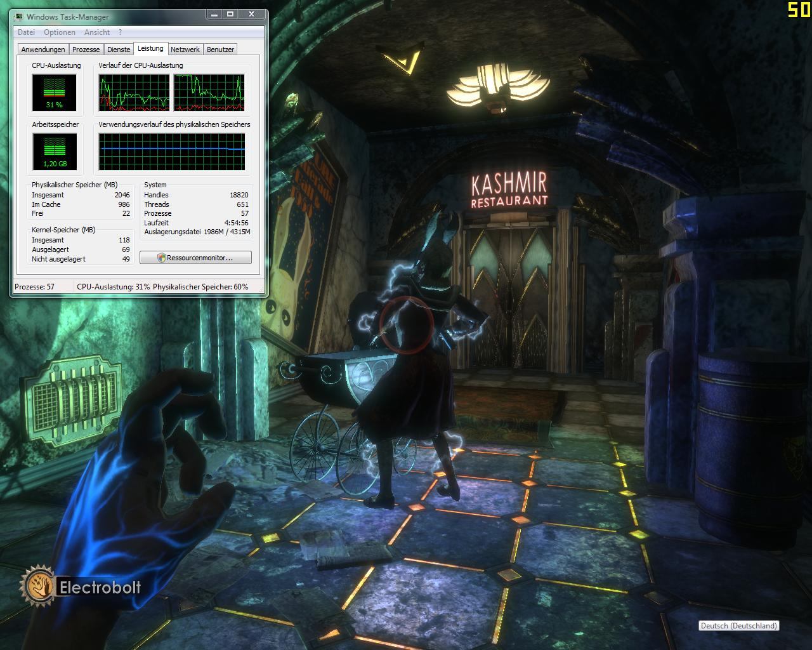This screenshot has height=650, width=812.
Task: Open the ? help menu
Action: point(120,32)
